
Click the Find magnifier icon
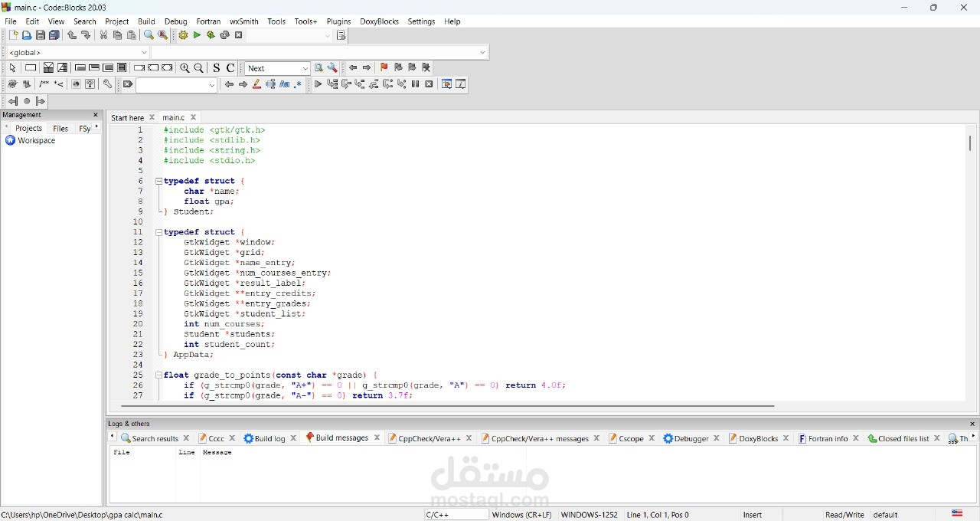click(x=149, y=35)
